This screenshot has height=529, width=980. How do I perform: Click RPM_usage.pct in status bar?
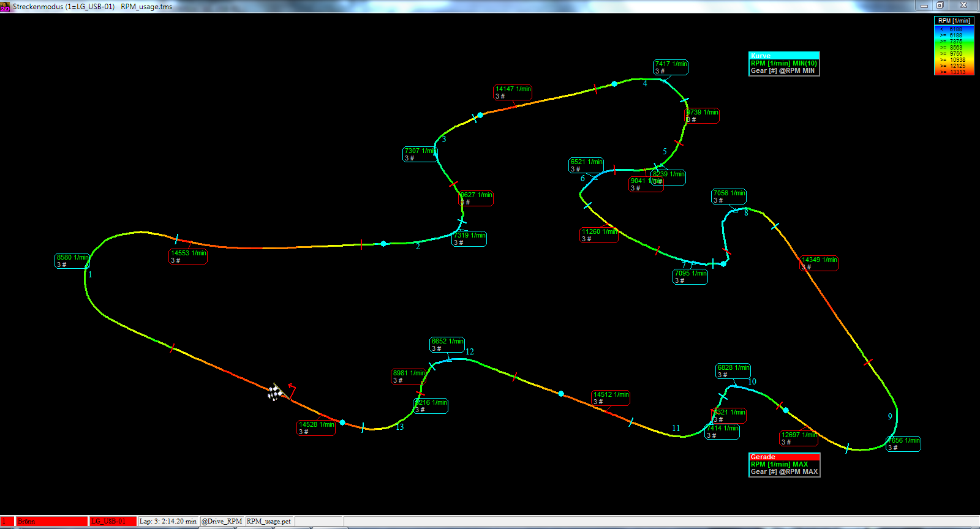click(269, 521)
